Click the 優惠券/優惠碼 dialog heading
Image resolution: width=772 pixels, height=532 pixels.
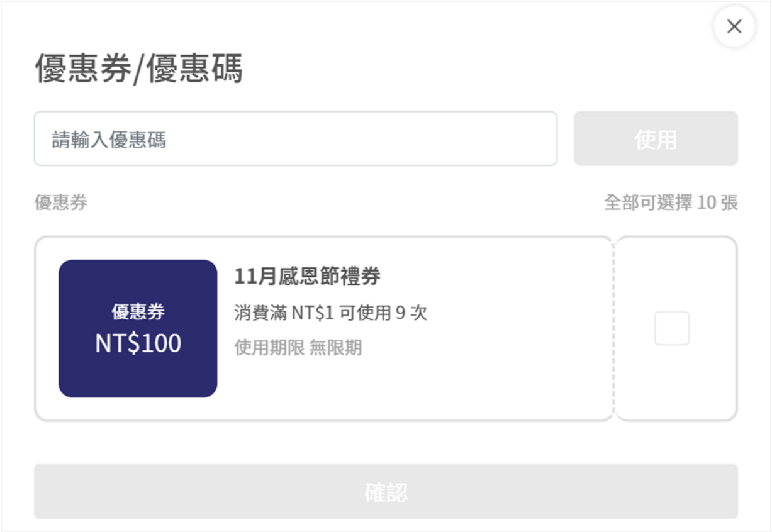click(138, 69)
